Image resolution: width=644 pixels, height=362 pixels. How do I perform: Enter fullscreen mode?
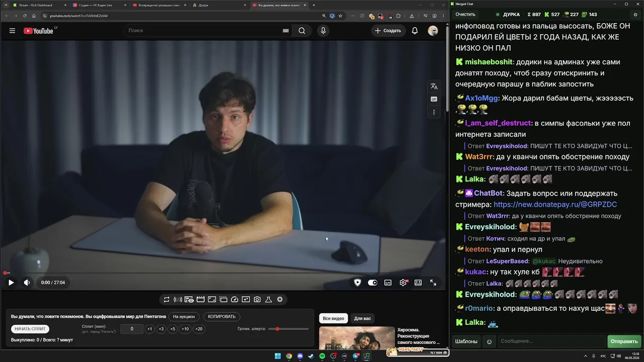(433, 283)
